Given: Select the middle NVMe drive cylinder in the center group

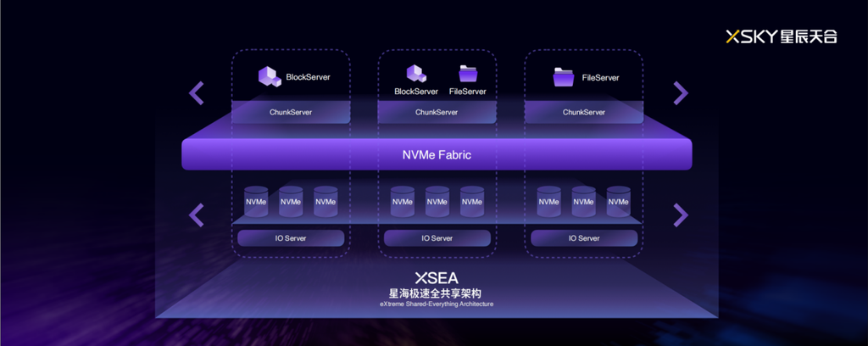Looking at the screenshot, I should click(x=437, y=202).
